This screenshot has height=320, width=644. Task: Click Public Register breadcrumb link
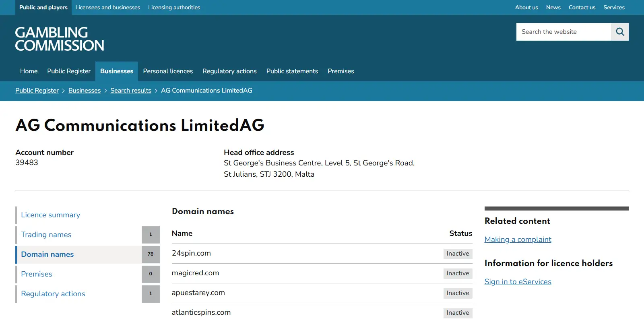[37, 91]
